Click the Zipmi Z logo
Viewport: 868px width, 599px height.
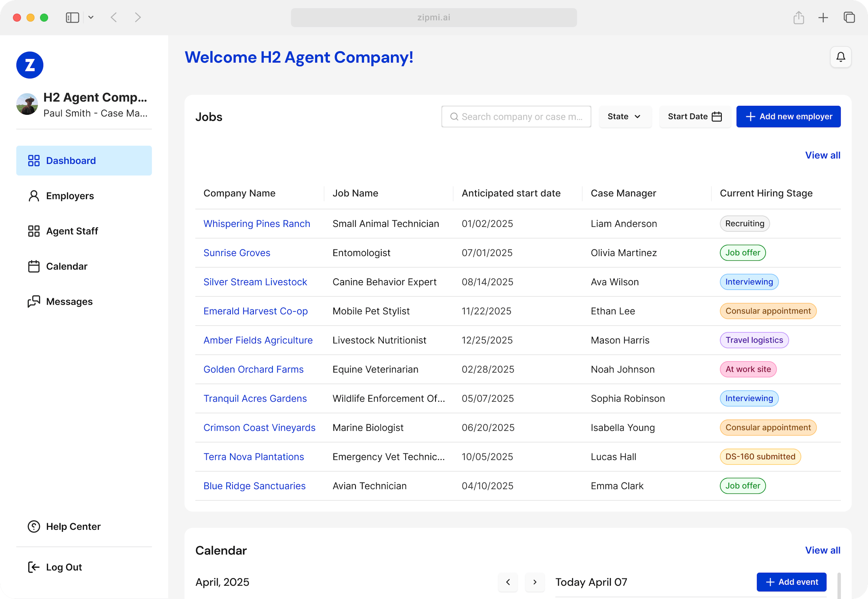tap(30, 65)
